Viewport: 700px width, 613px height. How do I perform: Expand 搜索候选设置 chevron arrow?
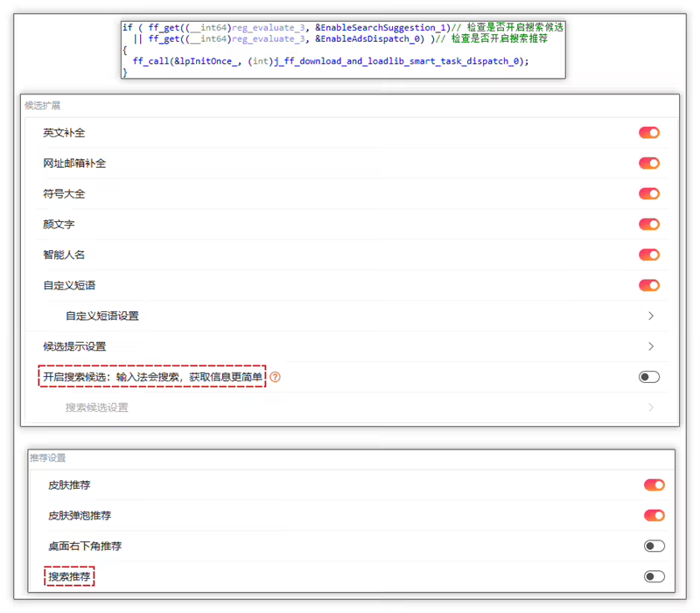click(x=651, y=408)
